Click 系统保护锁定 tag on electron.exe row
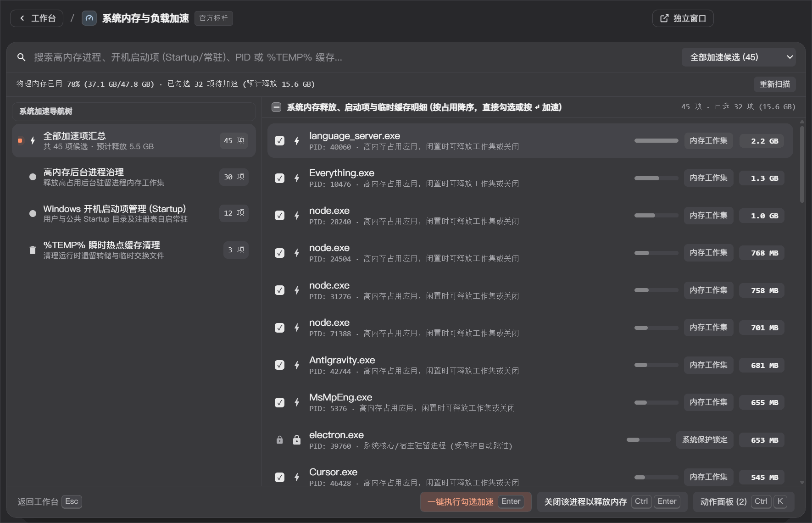 (705, 440)
